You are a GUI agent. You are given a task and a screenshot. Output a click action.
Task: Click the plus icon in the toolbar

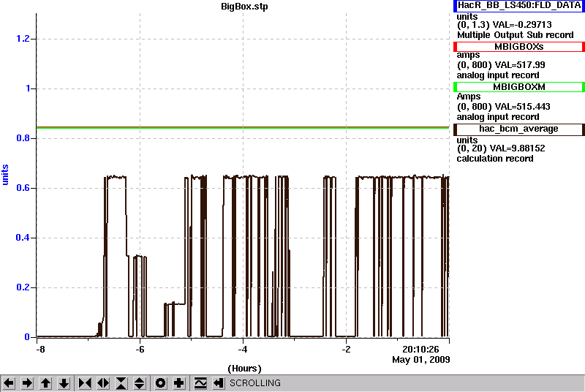point(179,383)
